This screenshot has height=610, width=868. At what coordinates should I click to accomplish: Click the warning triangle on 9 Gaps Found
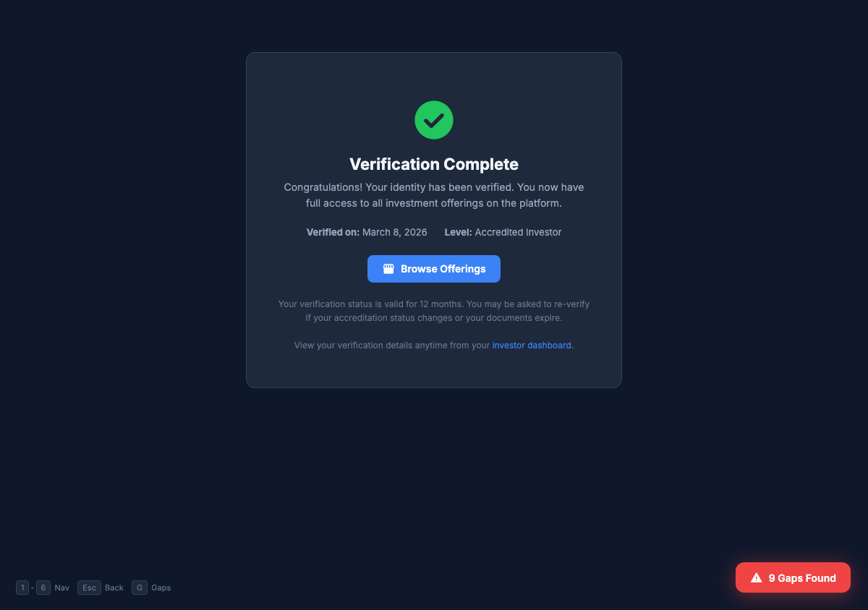coord(756,577)
